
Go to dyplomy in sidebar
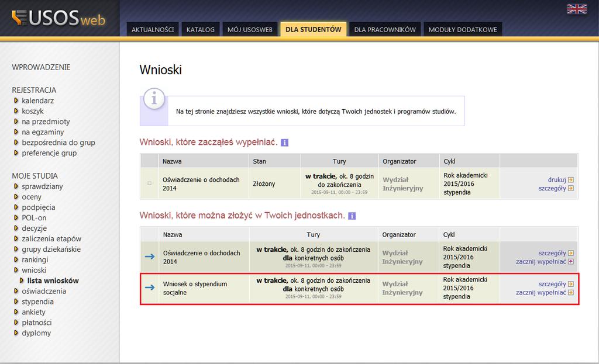(36, 333)
